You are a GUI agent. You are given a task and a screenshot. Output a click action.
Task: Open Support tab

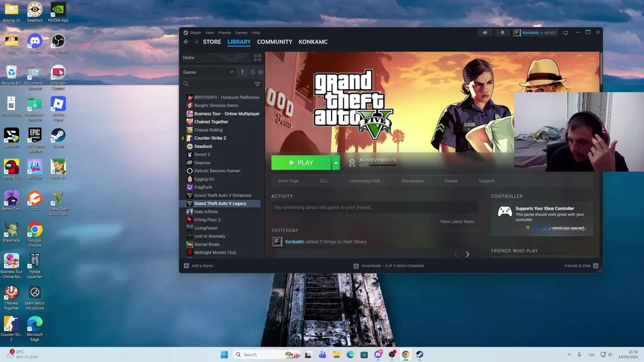(486, 180)
